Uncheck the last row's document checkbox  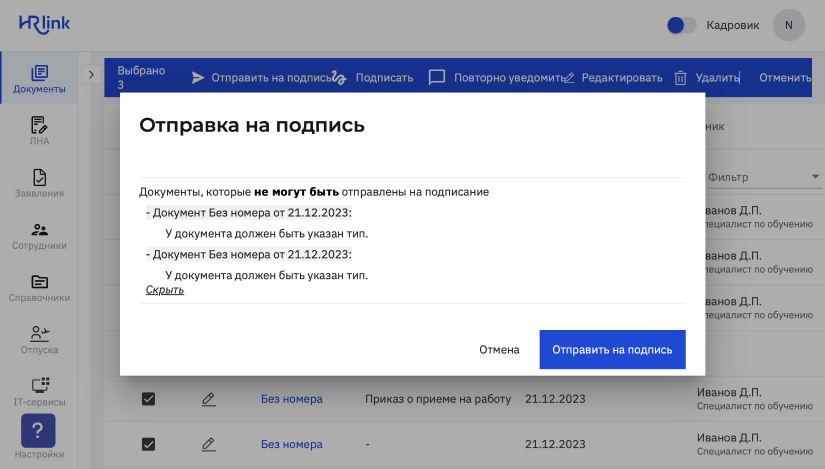tap(148, 444)
